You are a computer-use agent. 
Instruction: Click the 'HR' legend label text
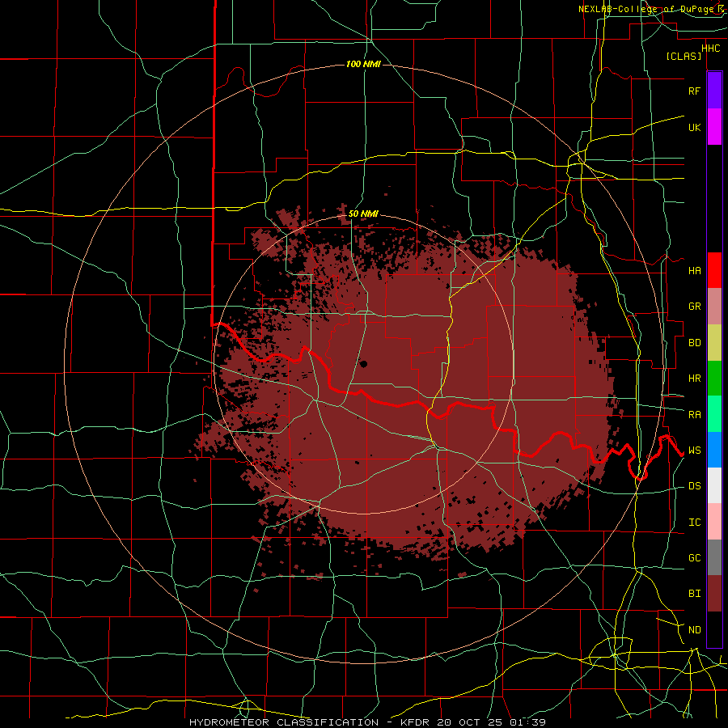tap(694, 379)
